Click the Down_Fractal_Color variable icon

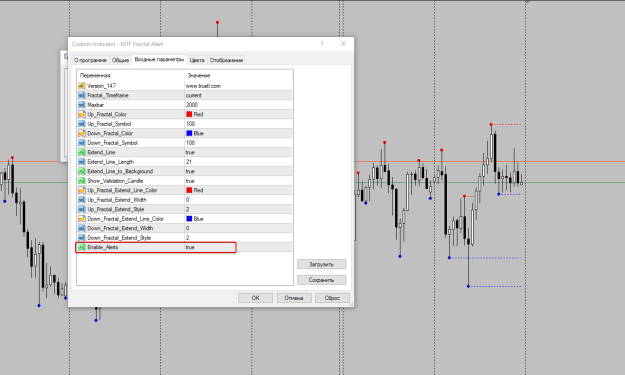[82, 133]
